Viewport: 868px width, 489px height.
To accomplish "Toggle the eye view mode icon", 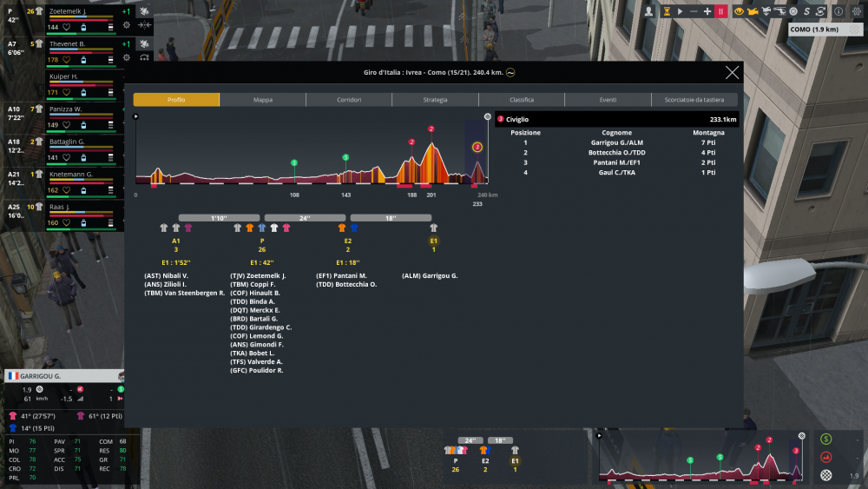I will 739,11.
